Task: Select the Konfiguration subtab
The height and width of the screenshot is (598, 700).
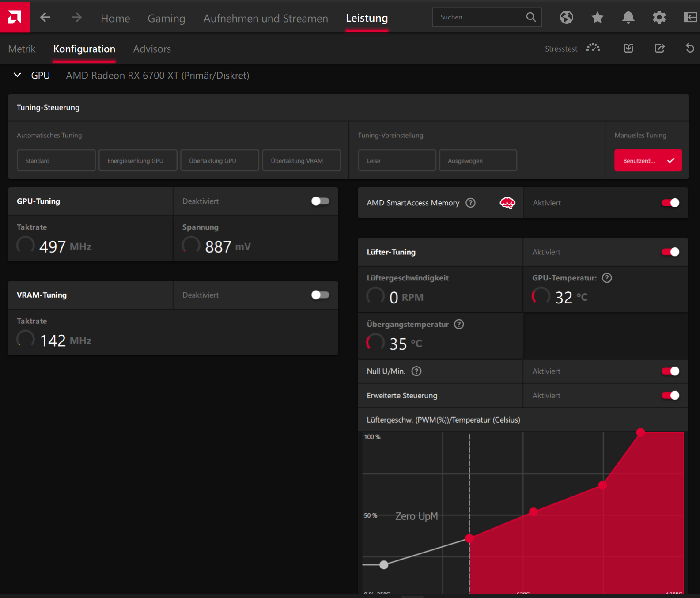Action: (84, 49)
